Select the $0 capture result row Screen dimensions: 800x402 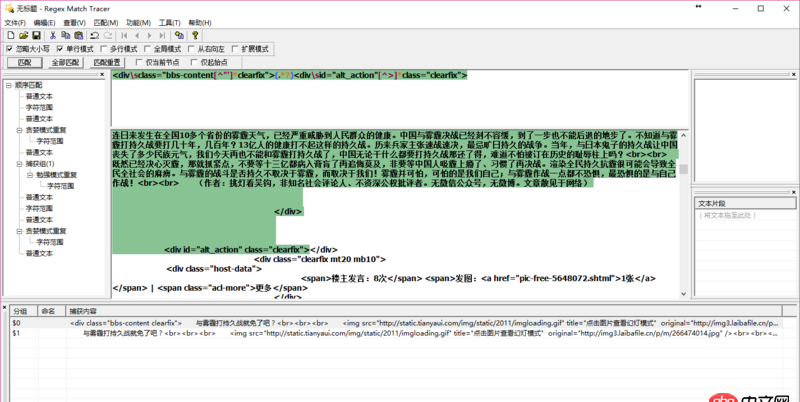pyautogui.click(x=396, y=323)
